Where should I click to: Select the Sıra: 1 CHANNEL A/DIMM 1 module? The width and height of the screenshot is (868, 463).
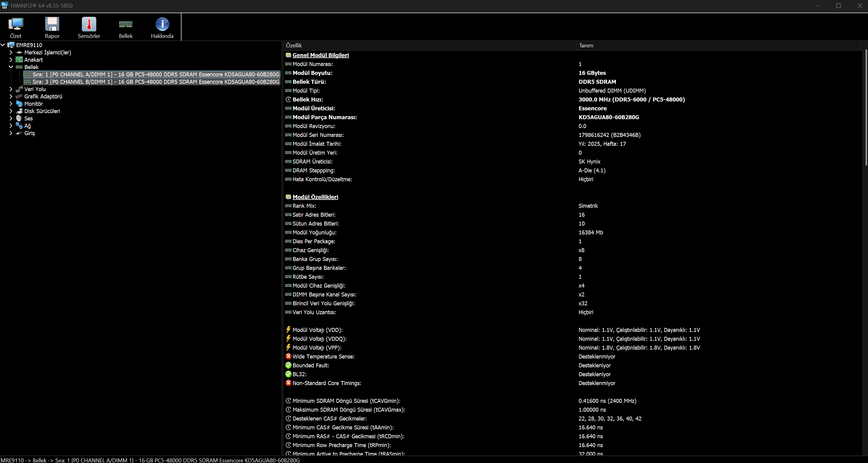tap(152, 75)
